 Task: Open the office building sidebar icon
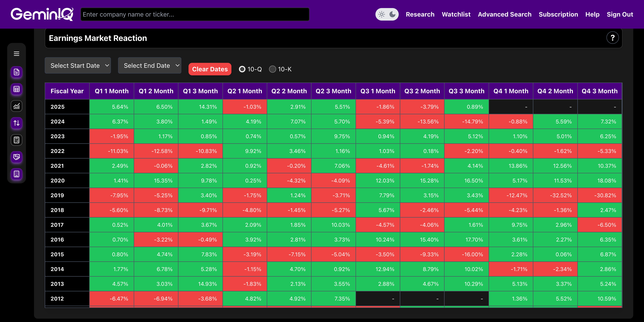(x=17, y=174)
